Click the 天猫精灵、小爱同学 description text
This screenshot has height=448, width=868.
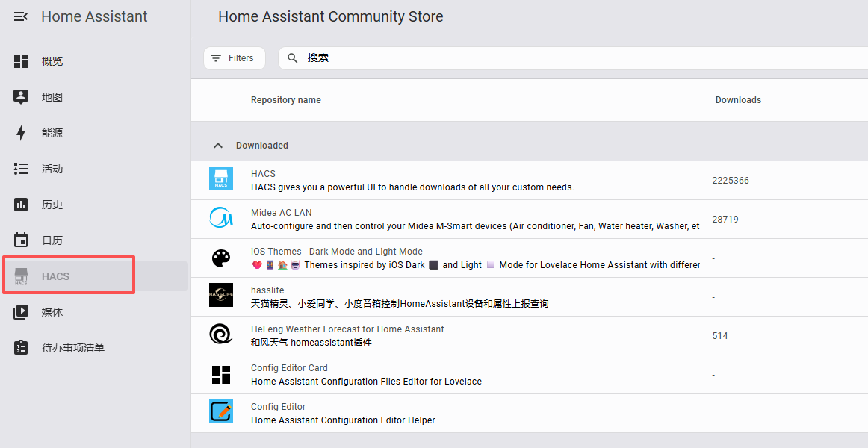click(400, 304)
